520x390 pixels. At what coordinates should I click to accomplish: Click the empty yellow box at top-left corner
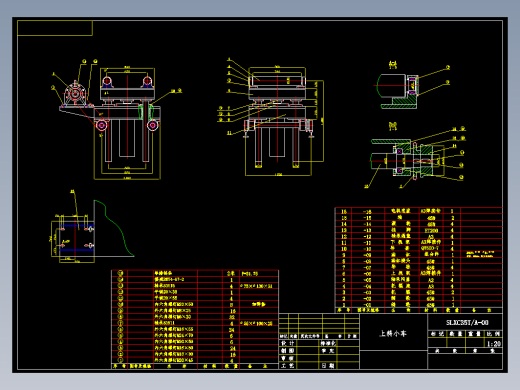pos(55,28)
